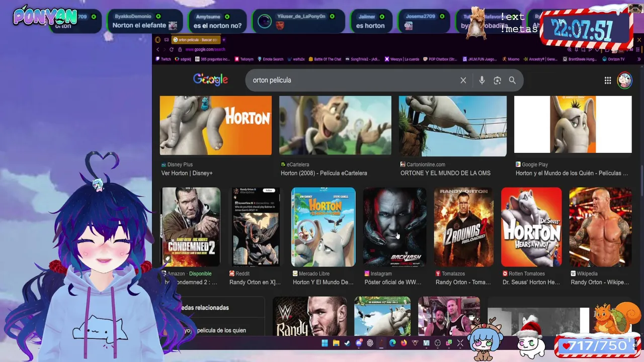Open the Mixamo bookmark
The image size is (644, 362).
coord(511,59)
